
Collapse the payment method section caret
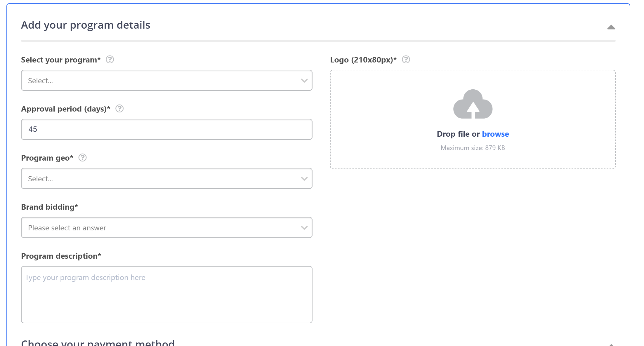point(611,345)
